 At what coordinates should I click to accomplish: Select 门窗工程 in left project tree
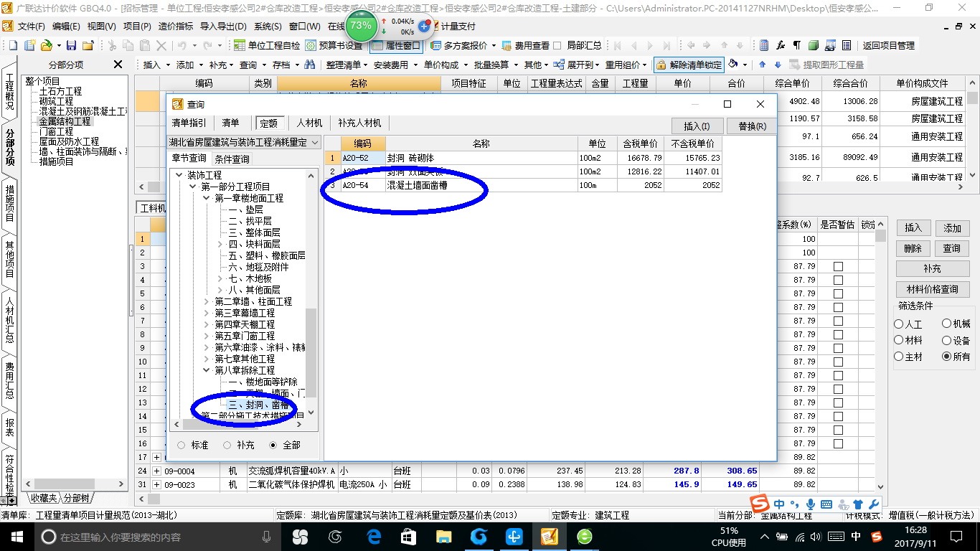pos(56,131)
